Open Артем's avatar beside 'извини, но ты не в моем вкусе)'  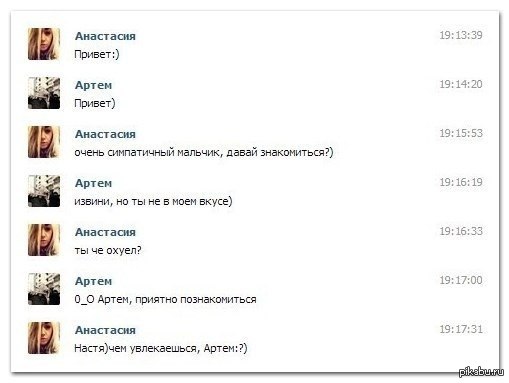(44, 191)
